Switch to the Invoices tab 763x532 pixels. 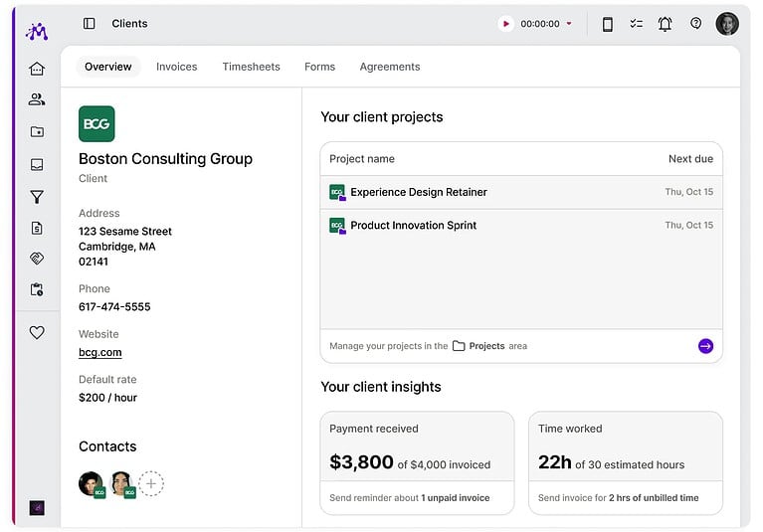(177, 67)
